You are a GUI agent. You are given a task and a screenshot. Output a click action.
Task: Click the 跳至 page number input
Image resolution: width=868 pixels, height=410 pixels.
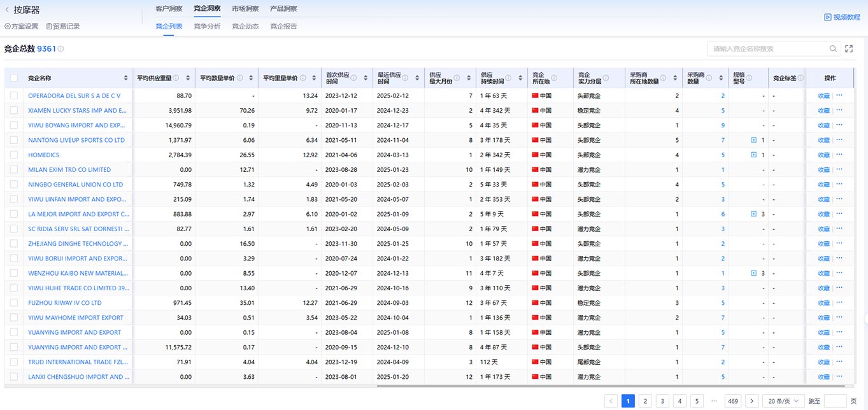(x=836, y=401)
